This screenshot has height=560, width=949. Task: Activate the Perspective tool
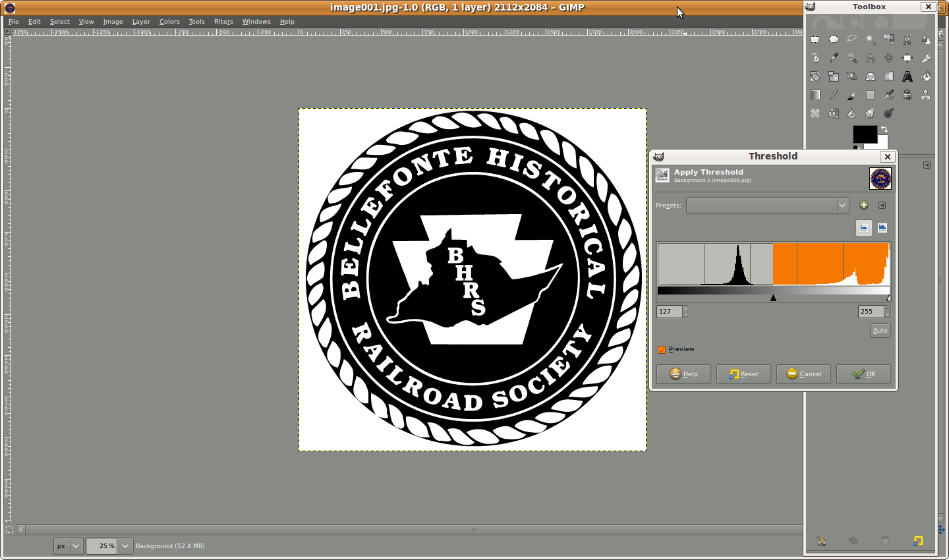tap(871, 76)
